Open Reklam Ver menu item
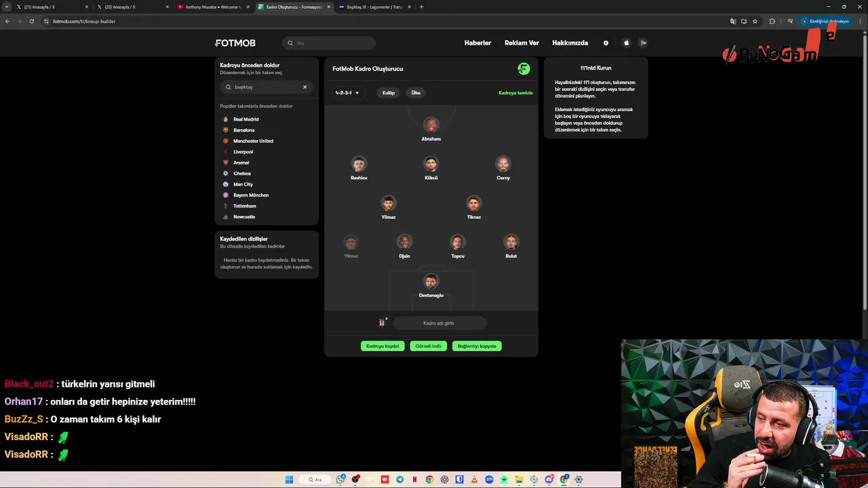The height and width of the screenshot is (488, 868). [521, 43]
